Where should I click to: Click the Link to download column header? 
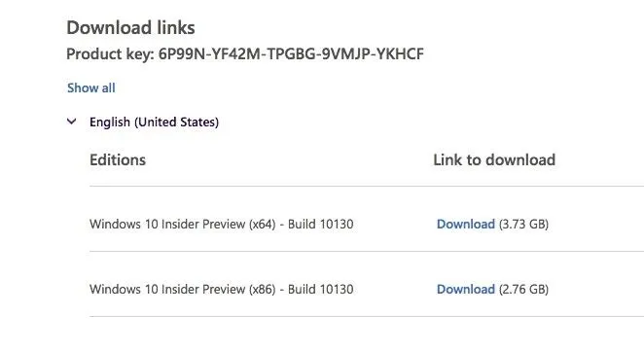click(x=494, y=159)
